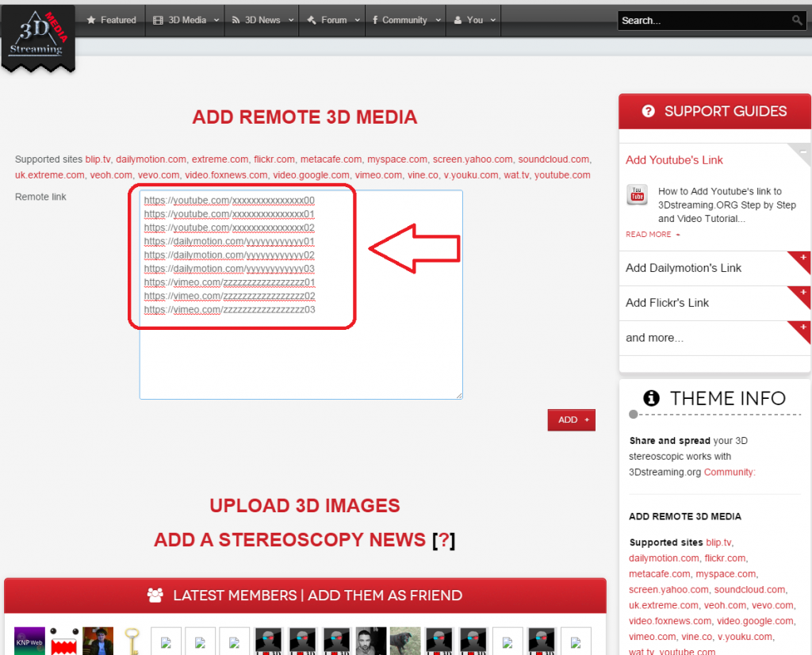Screen dimensions: 812x655
Task: Open the 3D Media menu item
Action: (186, 20)
